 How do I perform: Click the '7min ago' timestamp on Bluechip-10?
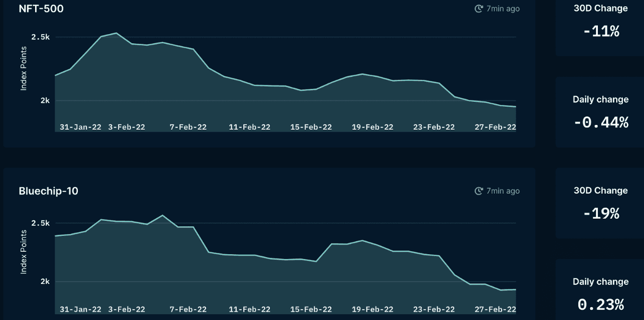503,191
